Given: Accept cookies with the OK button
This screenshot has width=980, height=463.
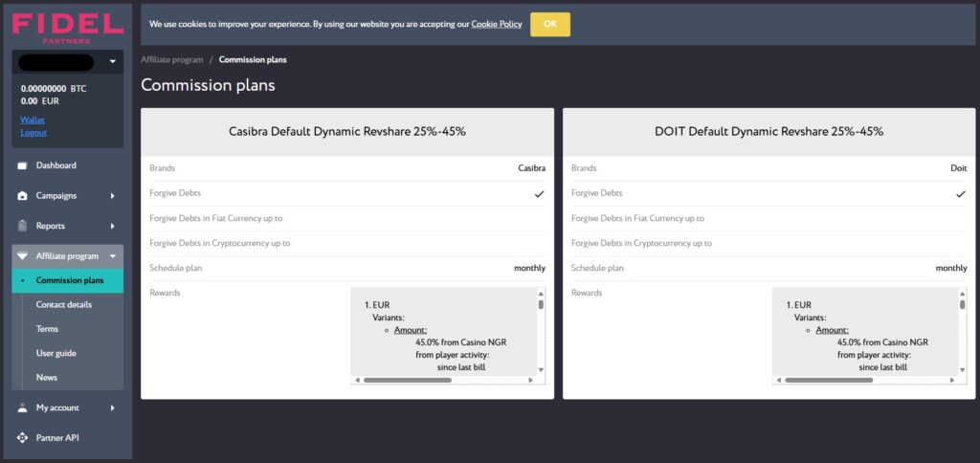Looking at the screenshot, I should 550,24.
